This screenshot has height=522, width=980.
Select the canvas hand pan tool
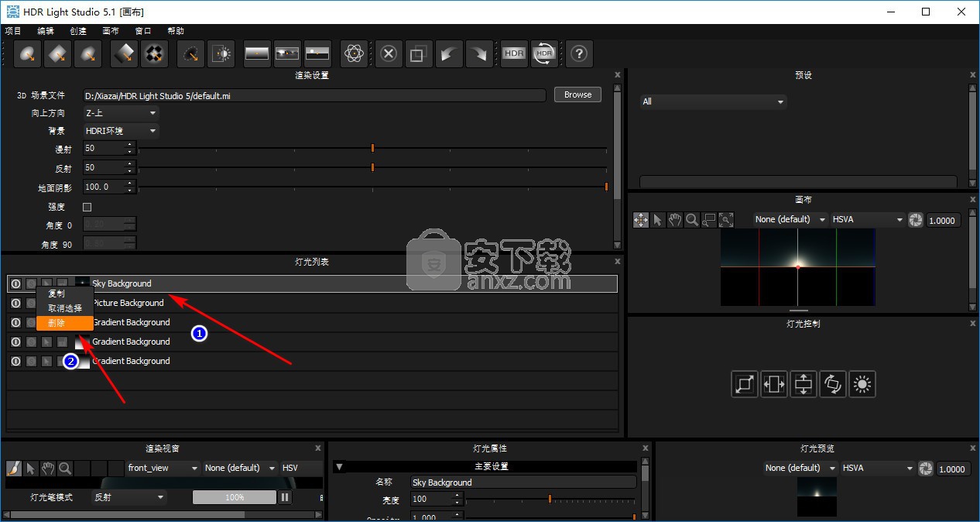[675, 220]
